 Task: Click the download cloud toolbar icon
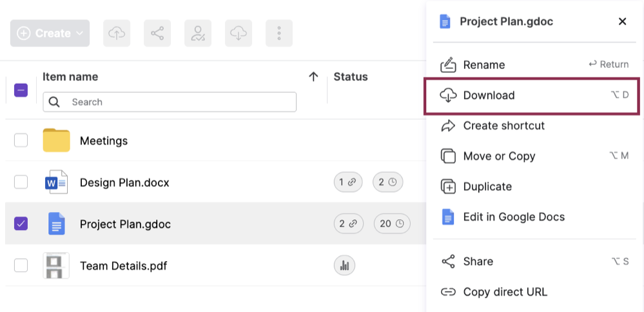[239, 33]
